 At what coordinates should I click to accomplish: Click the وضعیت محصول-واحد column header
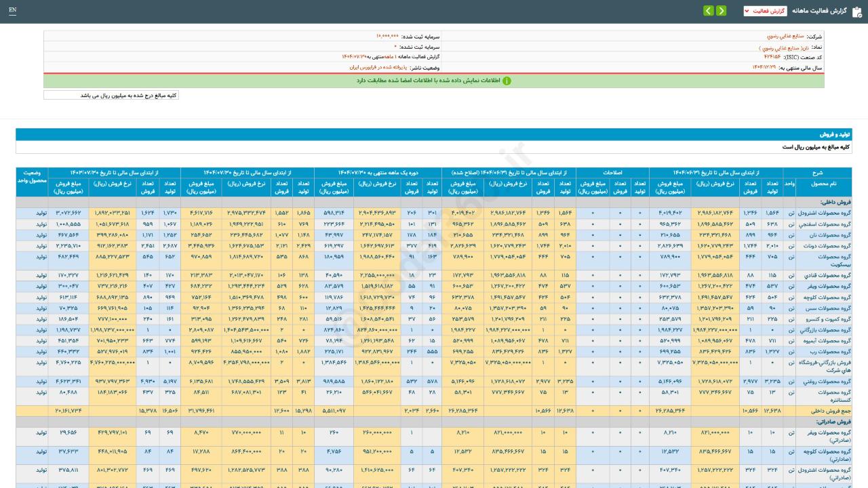[32, 178]
